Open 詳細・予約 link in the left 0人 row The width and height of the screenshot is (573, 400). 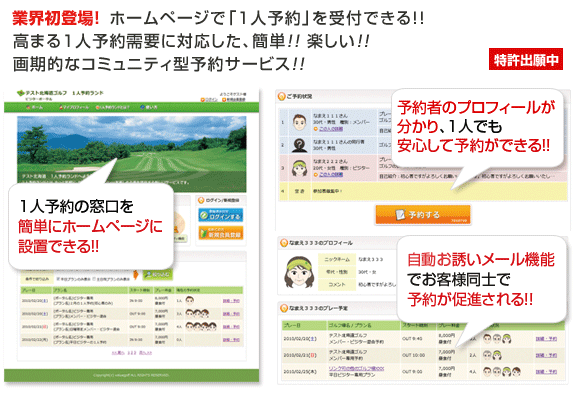(231, 340)
